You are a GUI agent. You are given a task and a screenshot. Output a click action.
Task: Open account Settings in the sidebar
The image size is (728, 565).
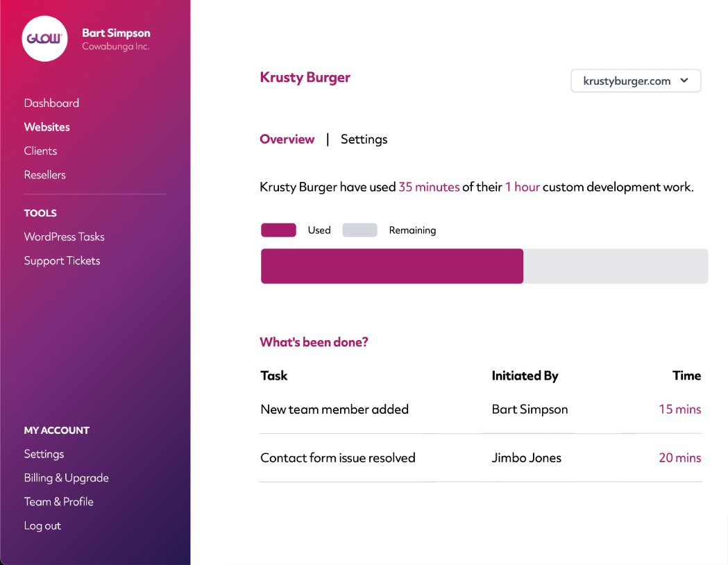[44, 454]
